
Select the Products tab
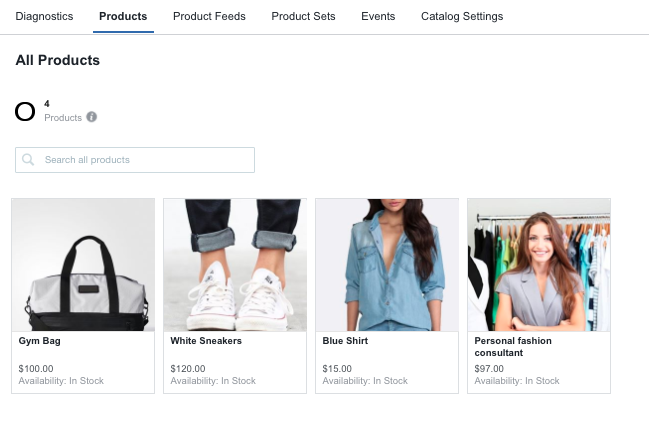123,17
